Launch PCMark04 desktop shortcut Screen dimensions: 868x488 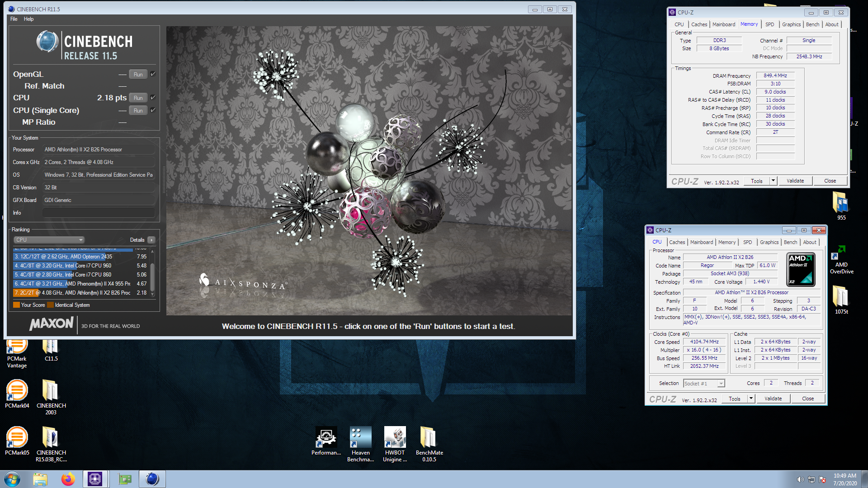tap(17, 394)
